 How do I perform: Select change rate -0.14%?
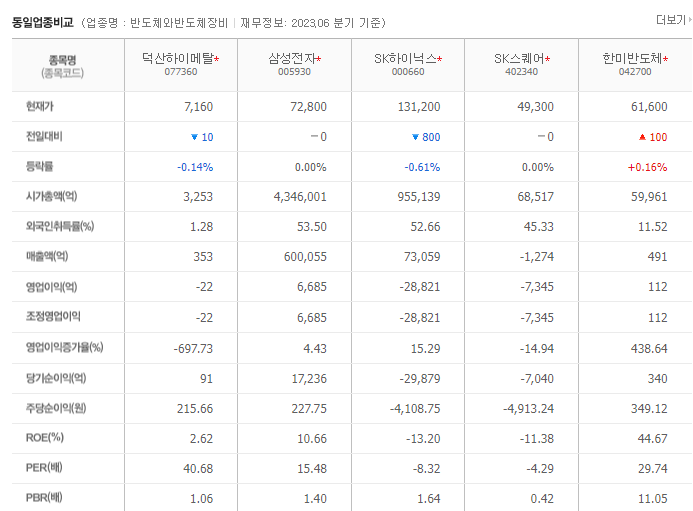(x=195, y=168)
